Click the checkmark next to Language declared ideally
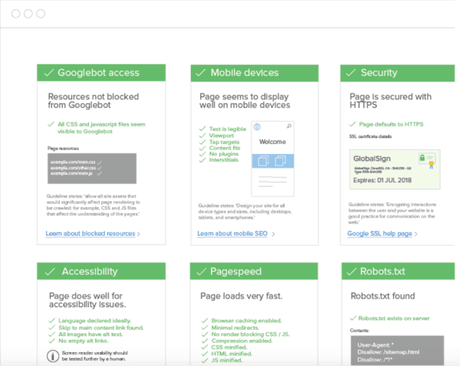This screenshot has width=460, height=366. pyautogui.click(x=52, y=321)
